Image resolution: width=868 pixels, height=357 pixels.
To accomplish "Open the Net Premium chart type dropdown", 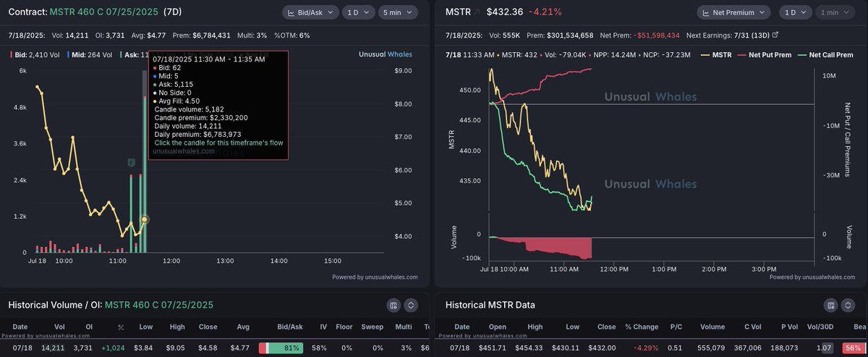I will pyautogui.click(x=733, y=12).
